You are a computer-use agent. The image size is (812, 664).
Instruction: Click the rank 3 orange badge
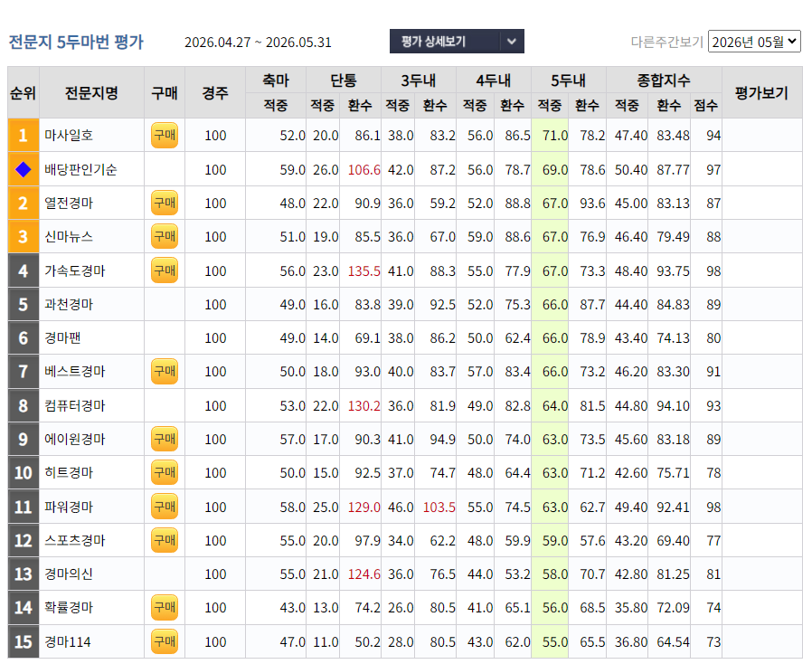click(x=24, y=237)
